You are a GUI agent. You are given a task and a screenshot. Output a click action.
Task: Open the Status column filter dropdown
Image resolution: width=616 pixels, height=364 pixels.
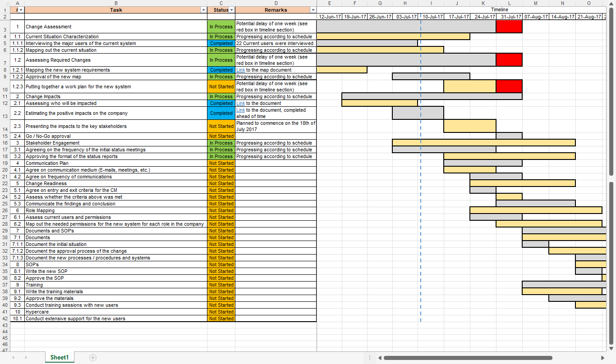tap(232, 10)
